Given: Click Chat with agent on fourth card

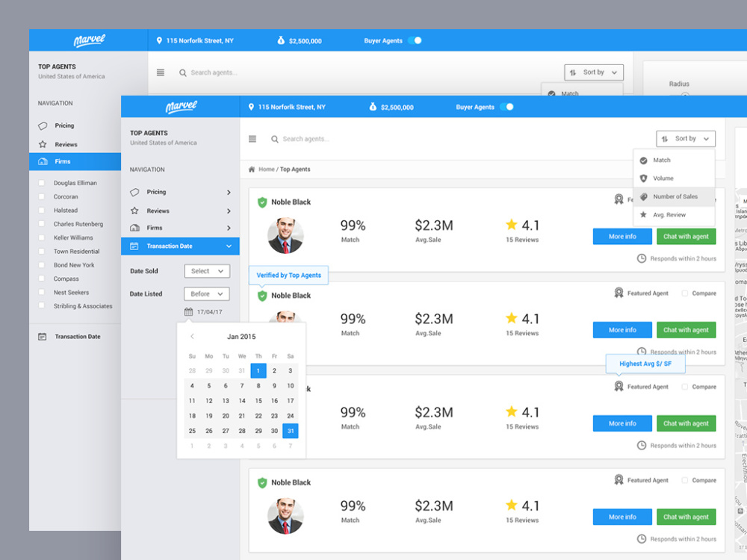Looking at the screenshot, I should (x=686, y=517).
